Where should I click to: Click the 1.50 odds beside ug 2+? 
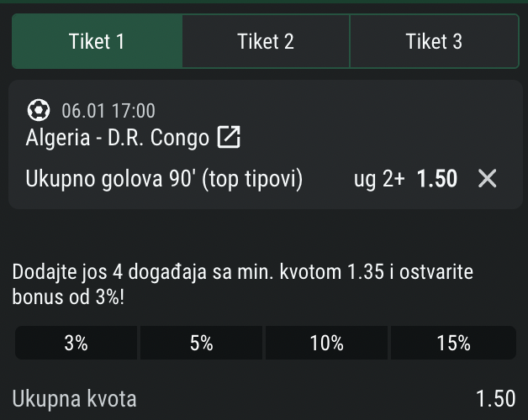tap(437, 179)
